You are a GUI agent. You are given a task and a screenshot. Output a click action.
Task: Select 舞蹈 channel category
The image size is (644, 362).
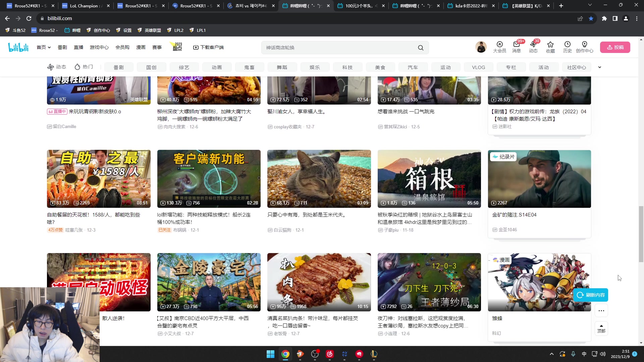click(282, 67)
